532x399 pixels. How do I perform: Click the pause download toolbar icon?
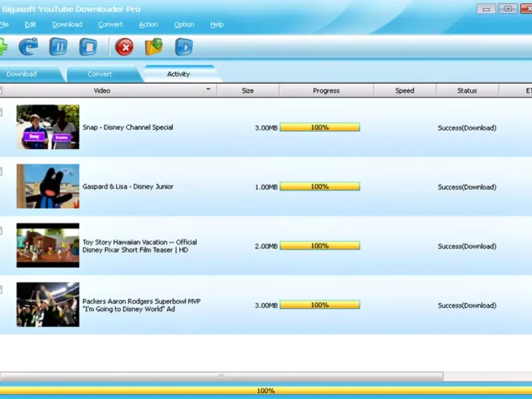coord(58,47)
